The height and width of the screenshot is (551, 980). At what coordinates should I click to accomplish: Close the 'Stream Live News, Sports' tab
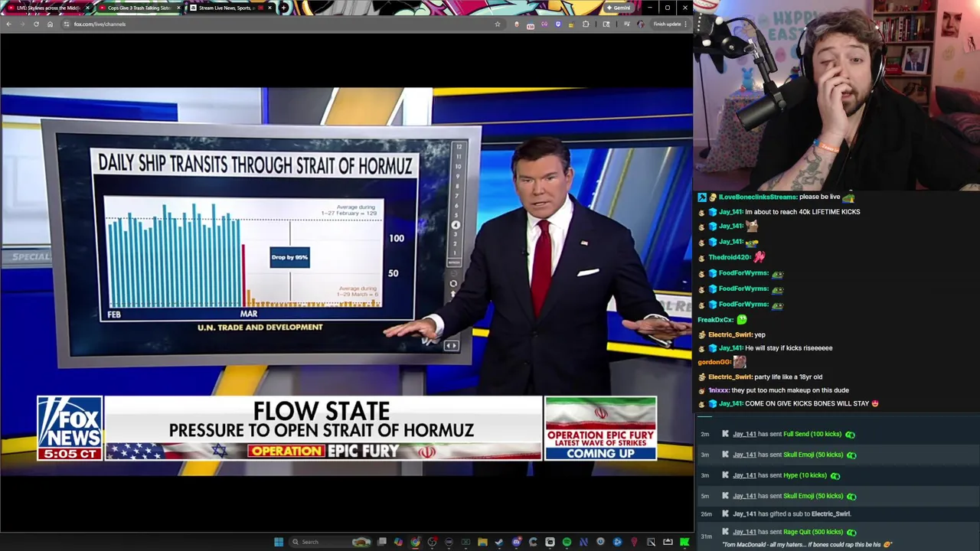click(x=269, y=8)
